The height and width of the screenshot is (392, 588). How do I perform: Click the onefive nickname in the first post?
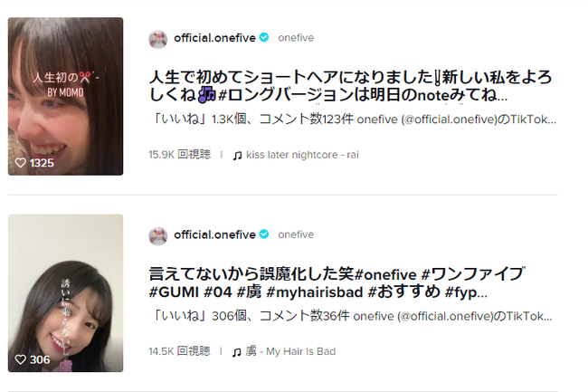click(x=296, y=38)
